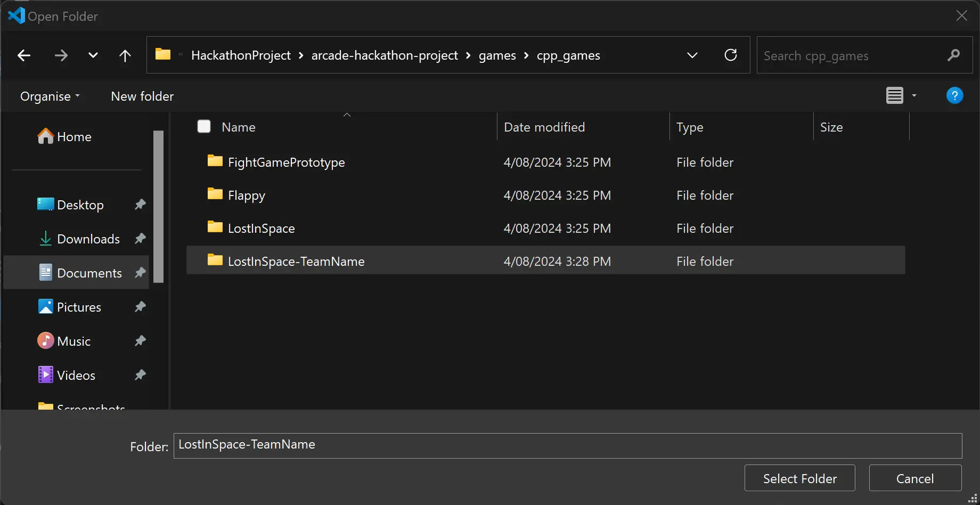This screenshot has height=505, width=980.
Task: Open Desktop in the navigation pane
Action: click(70, 205)
